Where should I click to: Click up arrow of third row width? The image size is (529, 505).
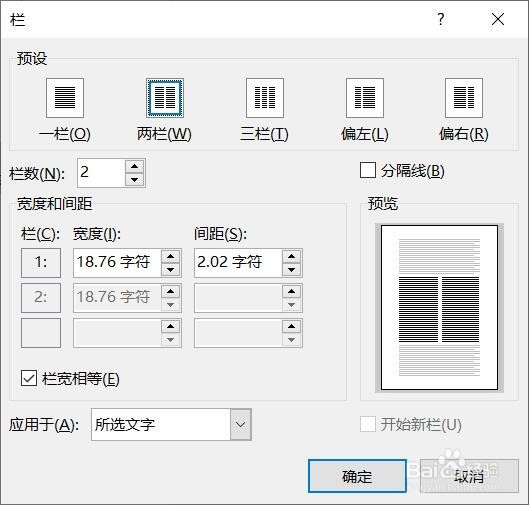coord(171,326)
